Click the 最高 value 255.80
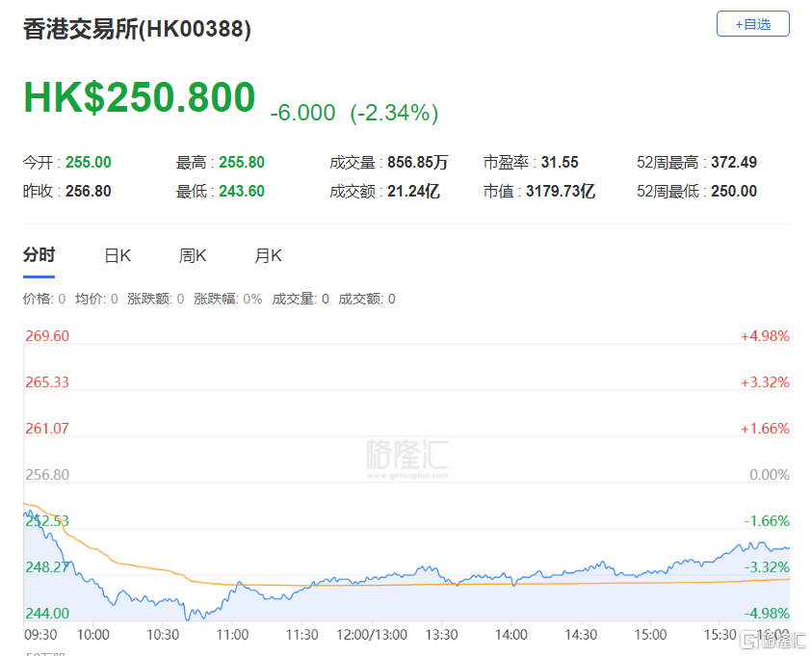The height and width of the screenshot is (656, 812). click(x=242, y=162)
